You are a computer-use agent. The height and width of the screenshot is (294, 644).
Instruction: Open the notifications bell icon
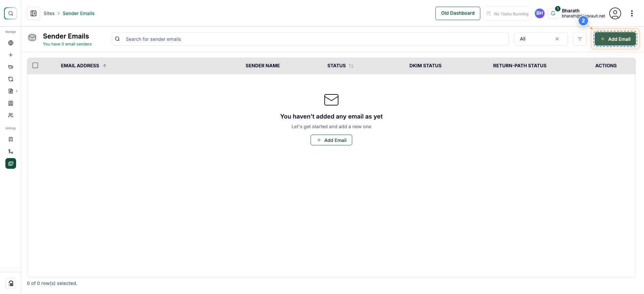point(553,13)
